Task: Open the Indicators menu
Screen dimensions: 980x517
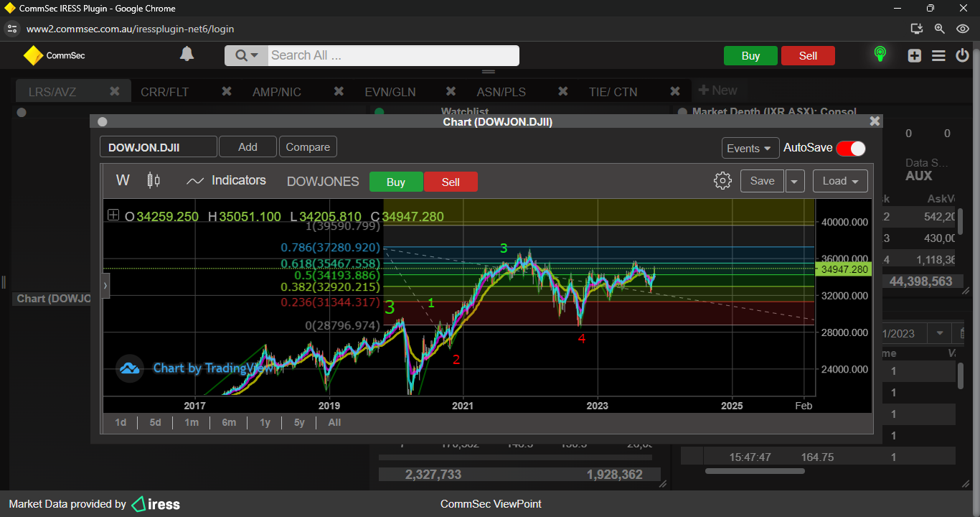Action: [x=225, y=180]
